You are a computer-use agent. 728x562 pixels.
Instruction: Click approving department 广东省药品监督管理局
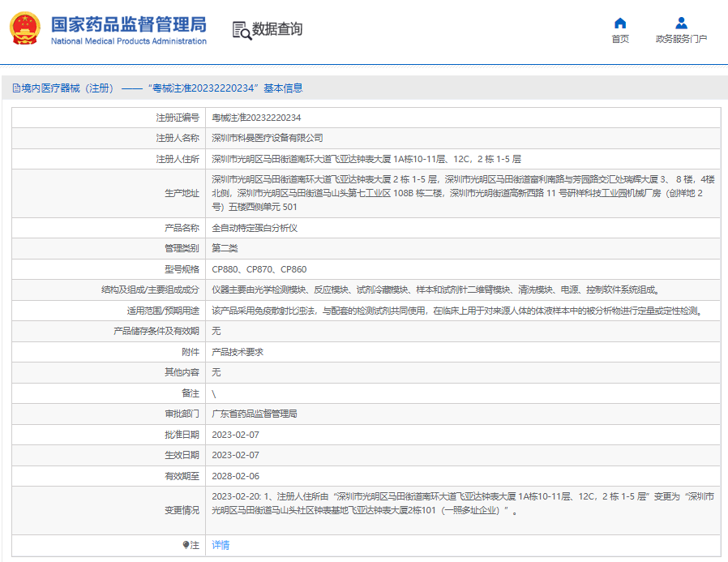[255, 414]
